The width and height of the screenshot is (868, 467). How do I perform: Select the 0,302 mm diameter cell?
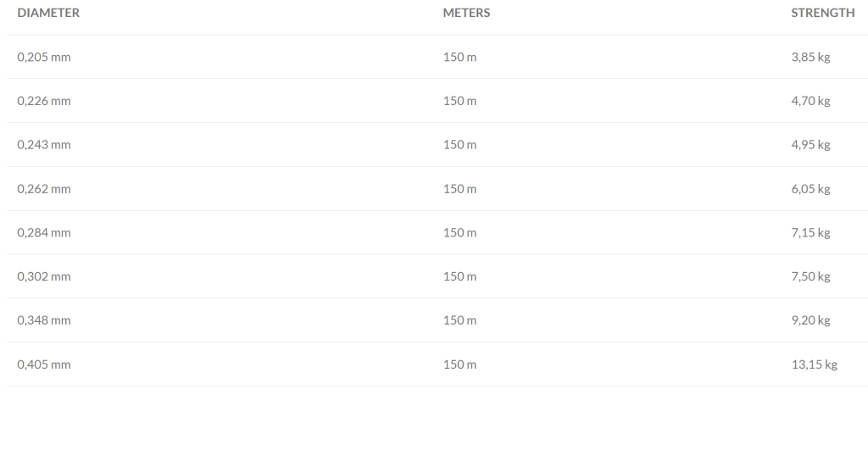tap(44, 276)
